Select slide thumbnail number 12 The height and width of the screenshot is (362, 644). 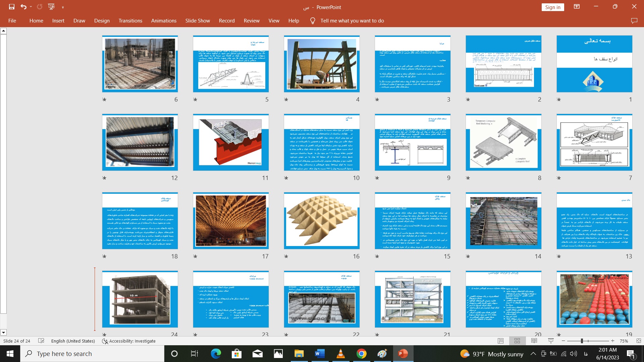(x=140, y=142)
